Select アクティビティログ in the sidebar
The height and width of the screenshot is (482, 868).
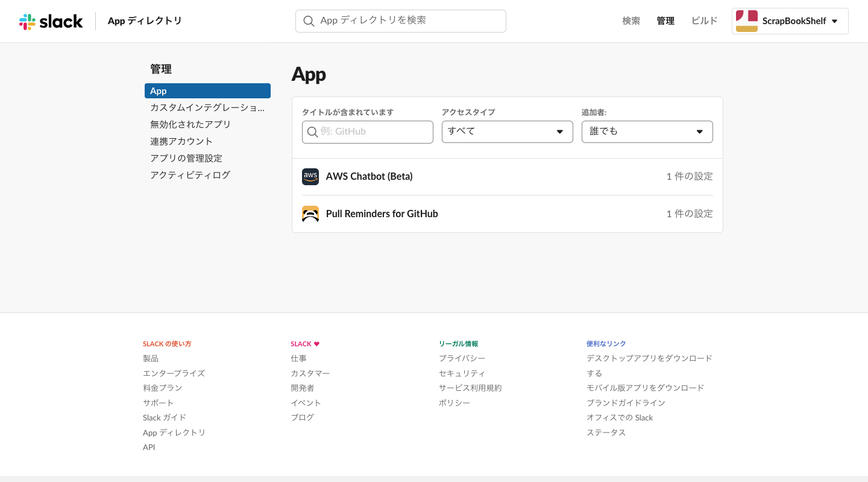pyautogui.click(x=190, y=175)
